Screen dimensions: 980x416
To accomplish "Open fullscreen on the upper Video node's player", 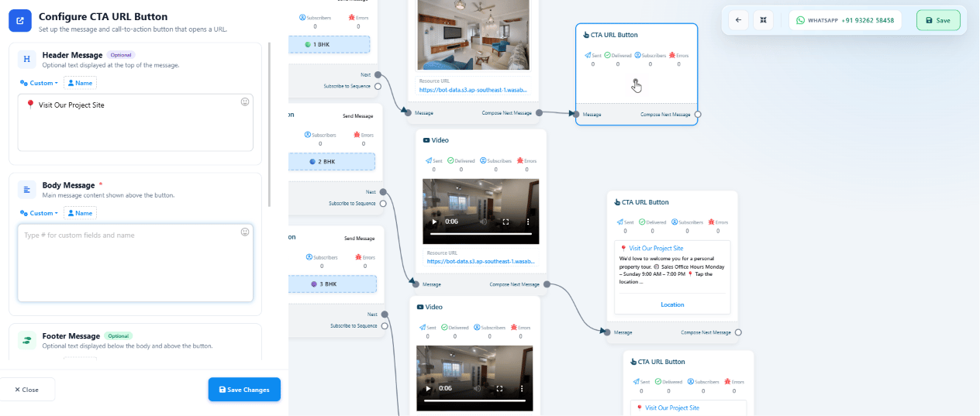I will coord(506,222).
